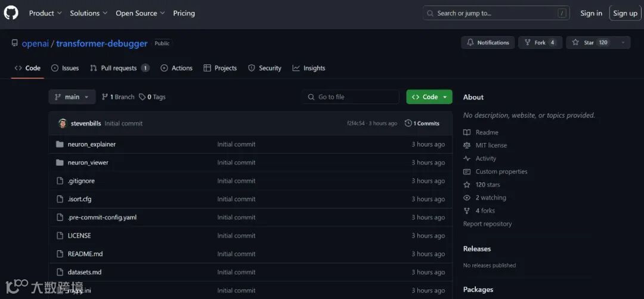Open the Star lists dropdown arrow
Viewport: 644px width, 299px height.
coord(623,43)
